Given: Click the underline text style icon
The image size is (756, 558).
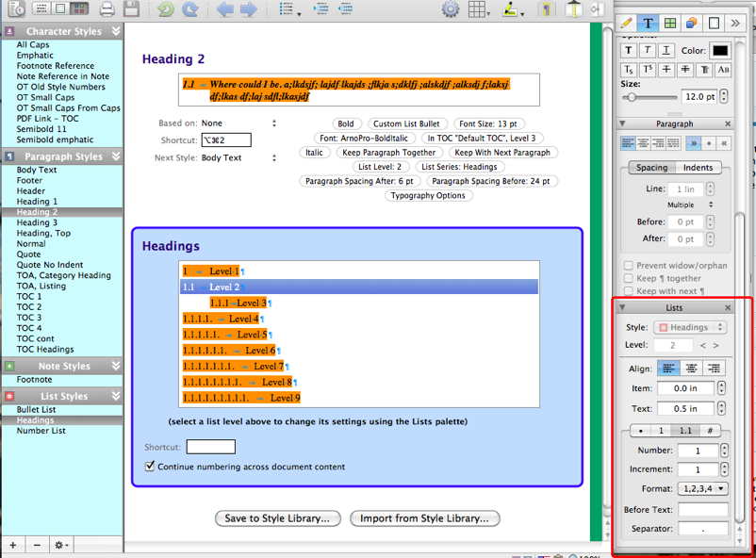Looking at the screenshot, I should pyautogui.click(x=666, y=50).
